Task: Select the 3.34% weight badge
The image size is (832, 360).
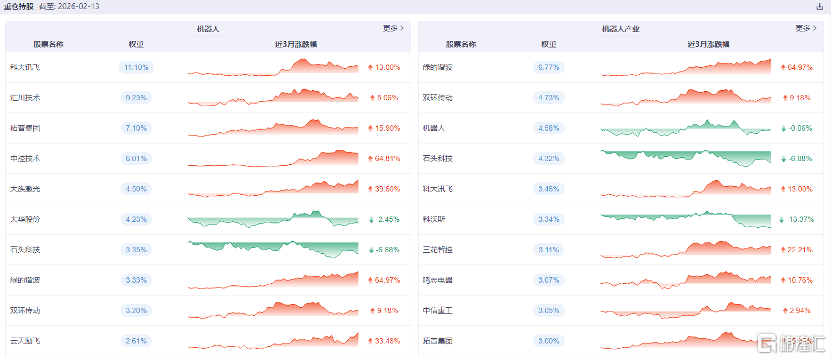Action: pos(549,219)
